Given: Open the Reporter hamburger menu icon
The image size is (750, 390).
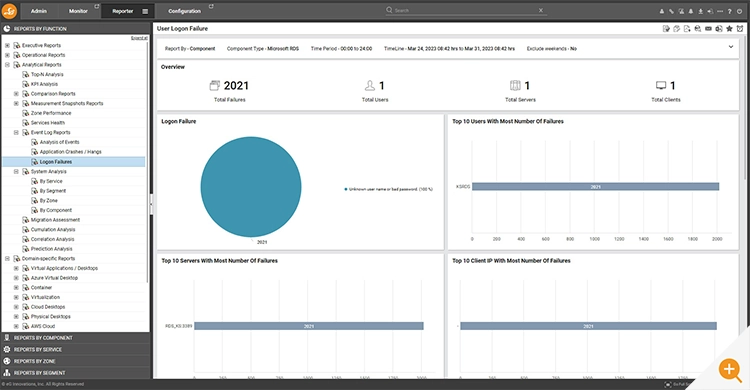Looking at the screenshot, I should tap(145, 11).
